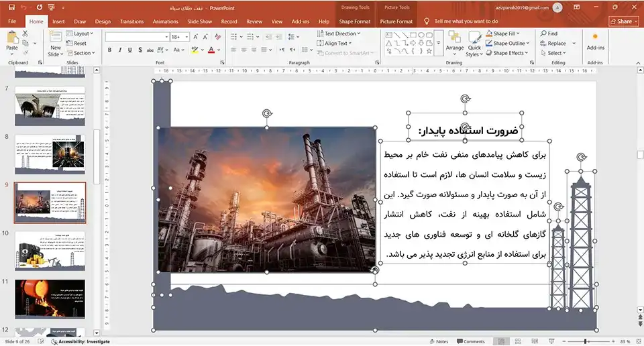Select the triangle shape in shapes gallery
Image resolution: width=644 pixels, height=346 pixels.
click(388, 43)
